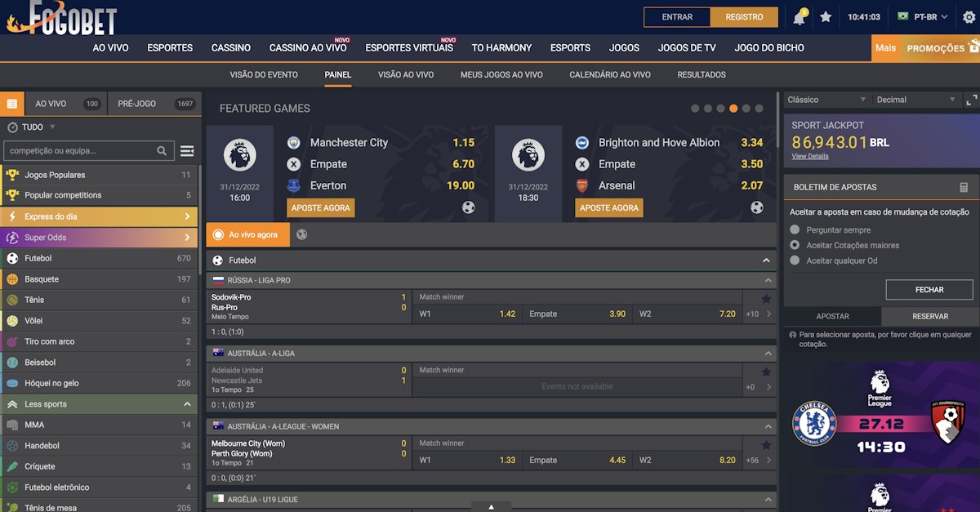980x512 pixels.
Task: Switch to the CALENDÁRIO AO VIVO tab
Action: [610, 74]
